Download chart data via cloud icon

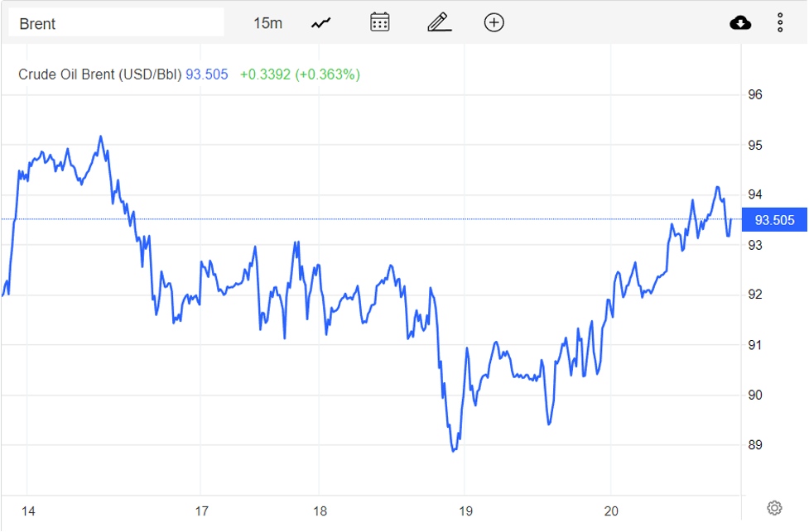(740, 22)
